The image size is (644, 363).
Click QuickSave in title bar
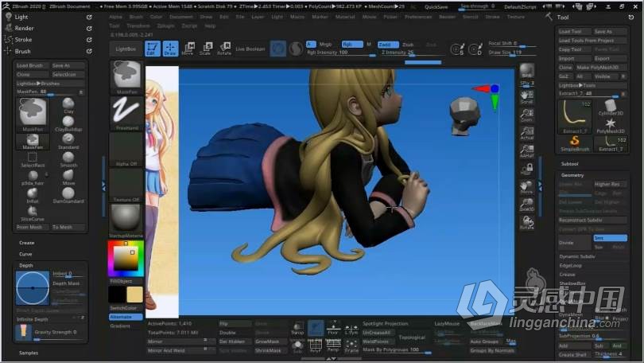pos(436,7)
